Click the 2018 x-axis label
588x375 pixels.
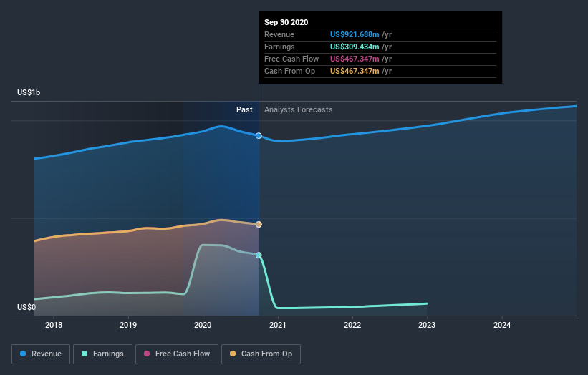pyautogui.click(x=54, y=325)
